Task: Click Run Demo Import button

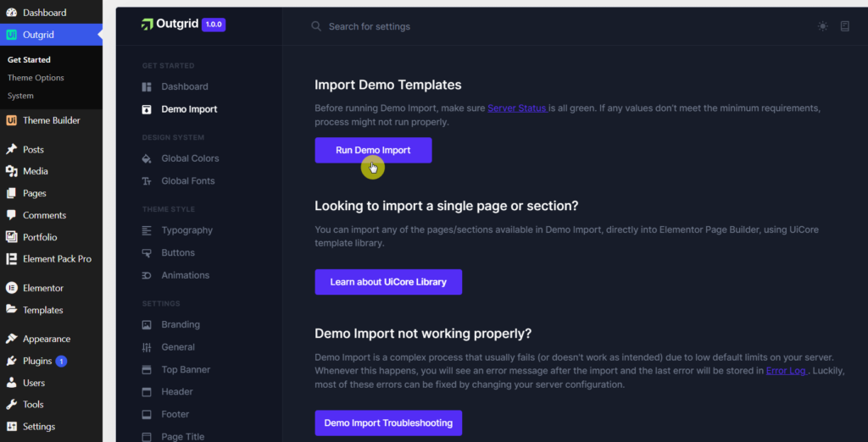Action: [x=373, y=151]
